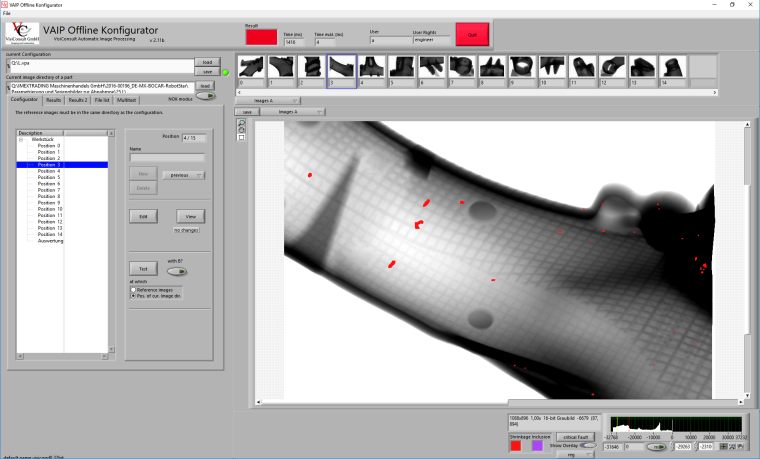
Task: Click the green status LED next to save
Action: click(x=225, y=72)
